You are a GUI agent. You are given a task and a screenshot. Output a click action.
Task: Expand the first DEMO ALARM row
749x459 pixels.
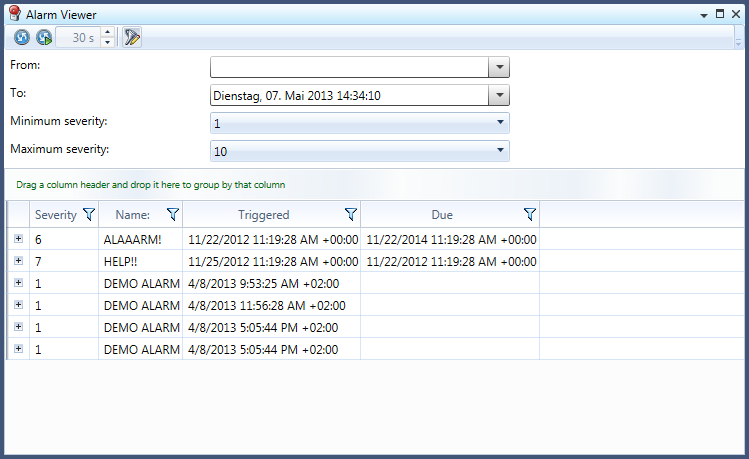(18, 283)
